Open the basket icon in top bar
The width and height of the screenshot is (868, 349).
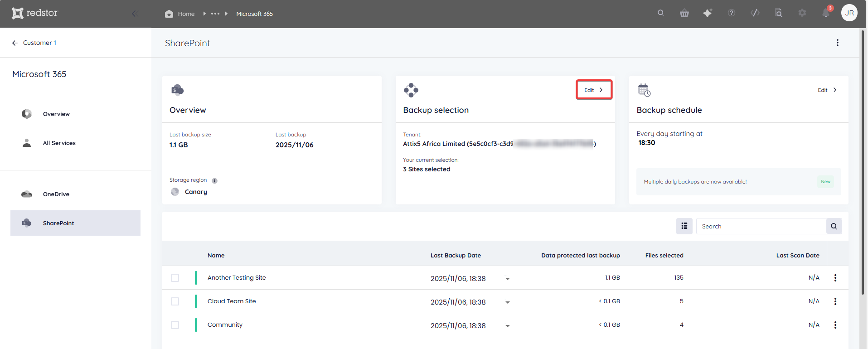(x=684, y=13)
